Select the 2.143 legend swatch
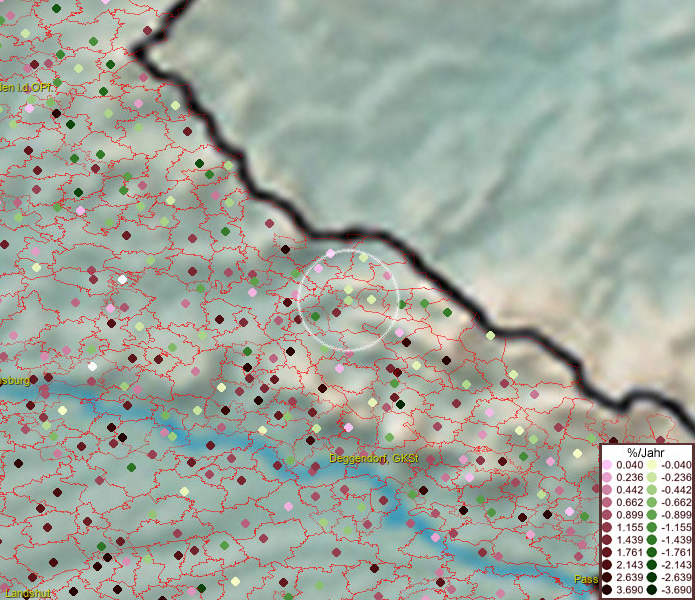Image resolution: width=695 pixels, height=600 pixels. coord(607,565)
